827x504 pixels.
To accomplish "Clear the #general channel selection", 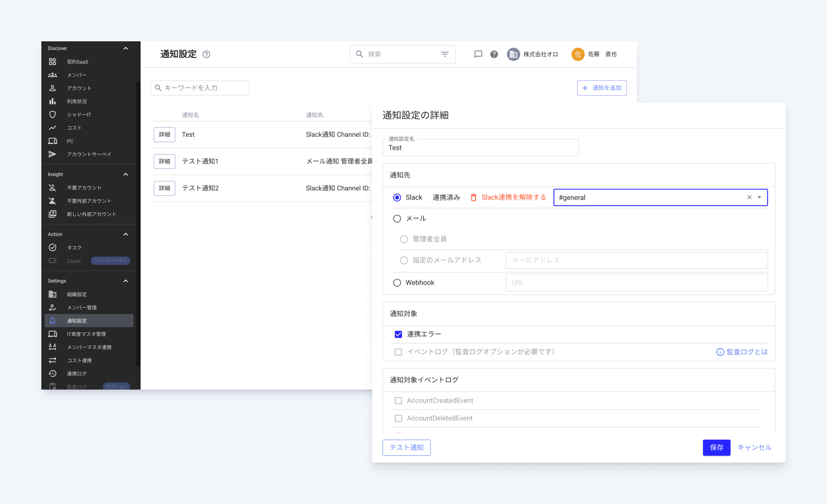I will [x=749, y=197].
